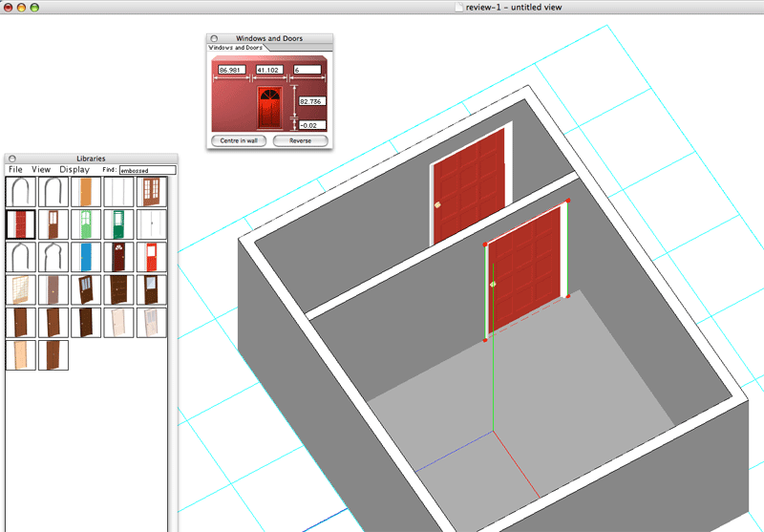Click the door height field showing 82.736
Viewport: 764px width, 532px height.
312,100
